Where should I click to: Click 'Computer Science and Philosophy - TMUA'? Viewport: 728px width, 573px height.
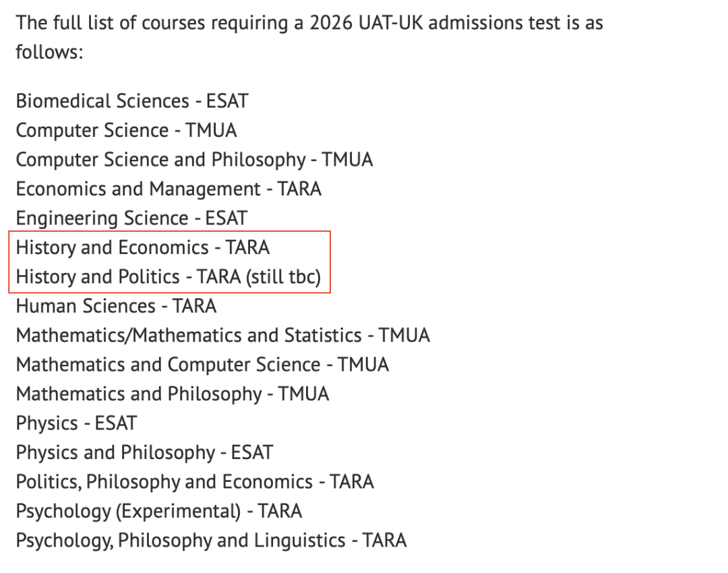coord(194,160)
